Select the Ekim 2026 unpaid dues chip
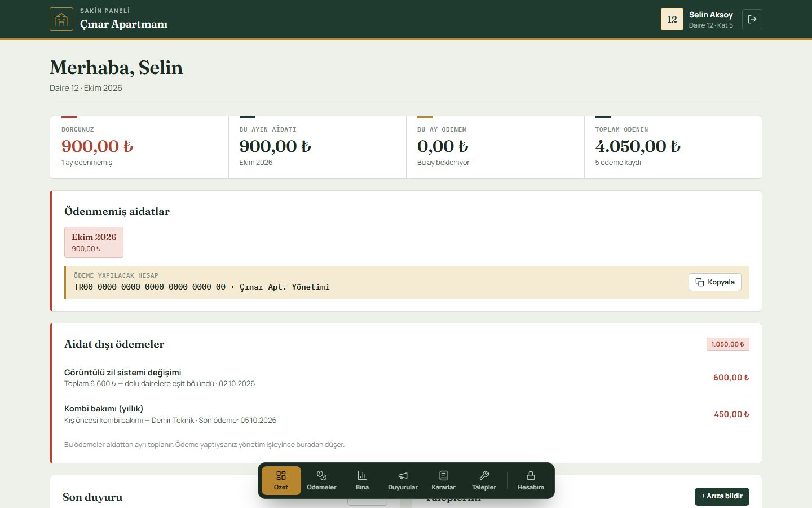The height and width of the screenshot is (508, 812). click(94, 242)
